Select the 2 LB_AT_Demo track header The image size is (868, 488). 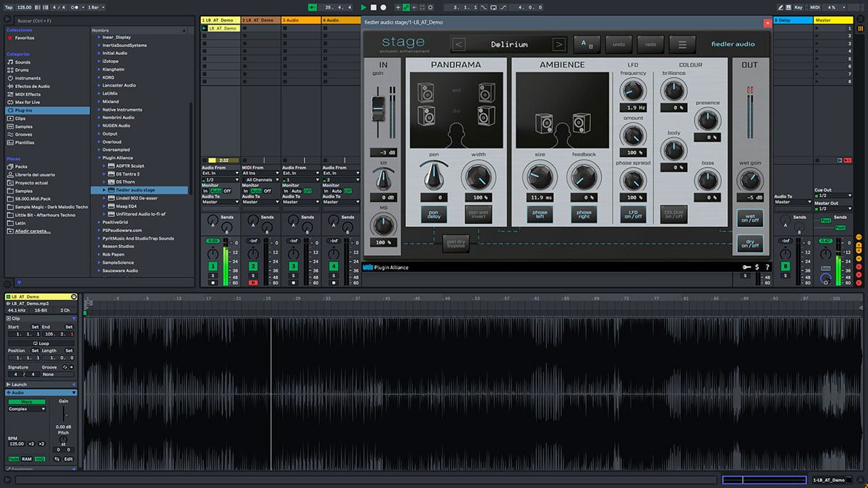260,20
